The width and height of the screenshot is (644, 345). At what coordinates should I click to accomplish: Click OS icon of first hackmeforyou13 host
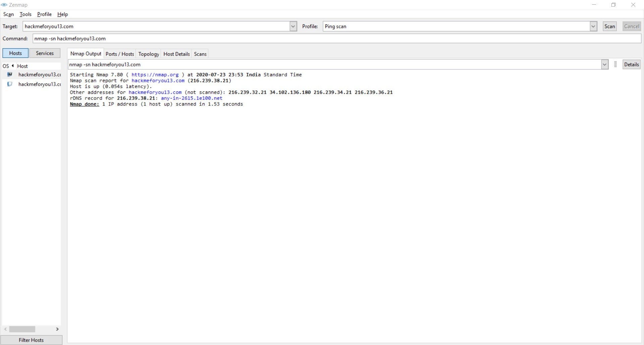click(10, 74)
